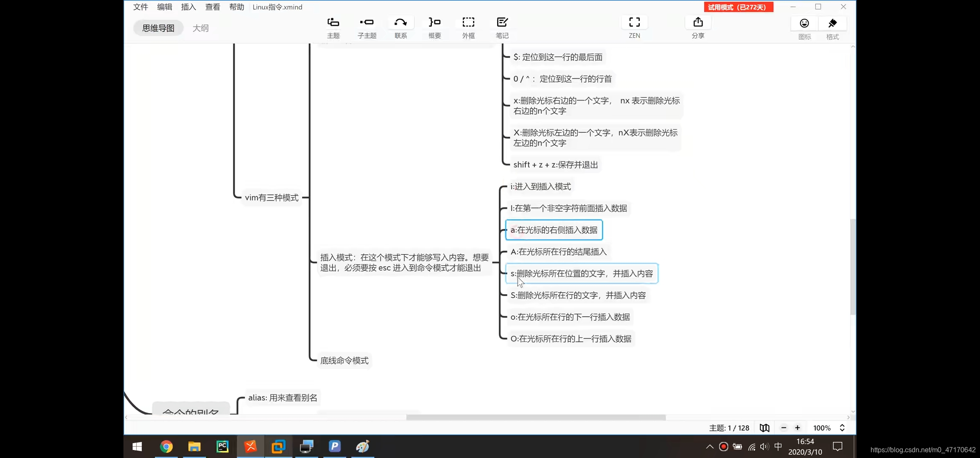Screen dimensions: 980x458
Task: Select the 联系 relationship tool
Action: [x=400, y=28]
